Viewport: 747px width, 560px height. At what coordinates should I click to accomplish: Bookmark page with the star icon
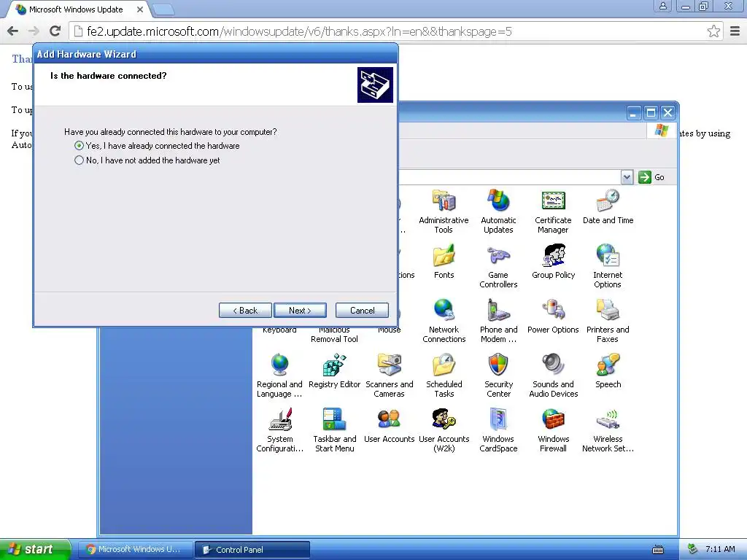[713, 31]
